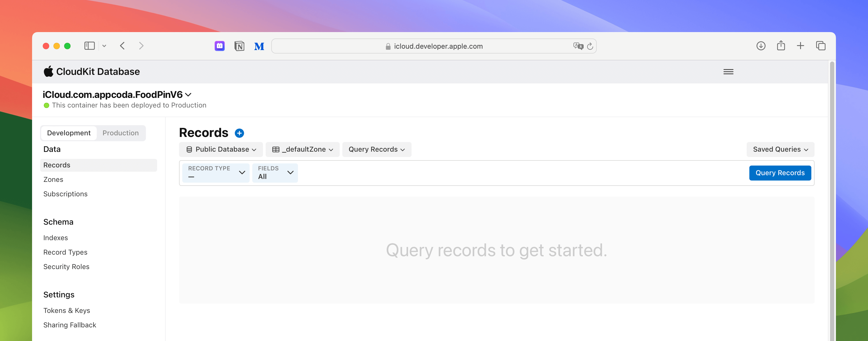Add a new record via the plus icon
The height and width of the screenshot is (341, 868).
click(x=239, y=133)
